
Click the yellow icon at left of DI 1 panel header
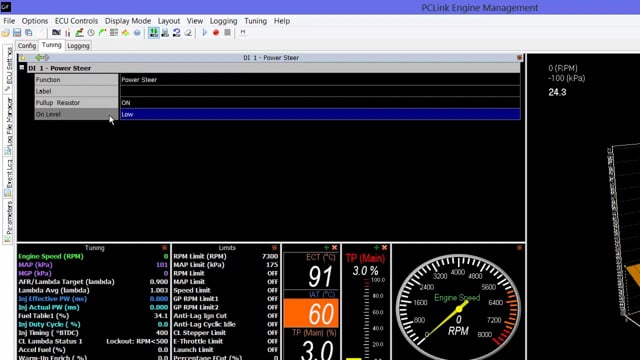(x=23, y=58)
